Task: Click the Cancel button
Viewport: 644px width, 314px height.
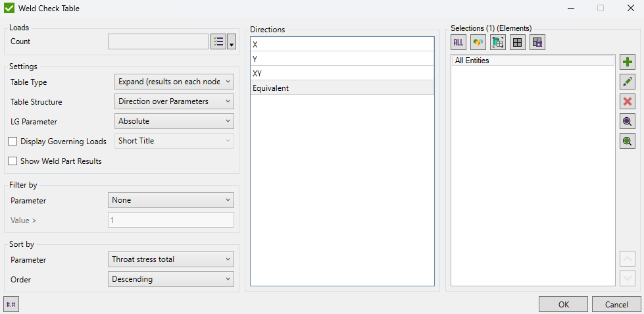Action: pyautogui.click(x=616, y=304)
